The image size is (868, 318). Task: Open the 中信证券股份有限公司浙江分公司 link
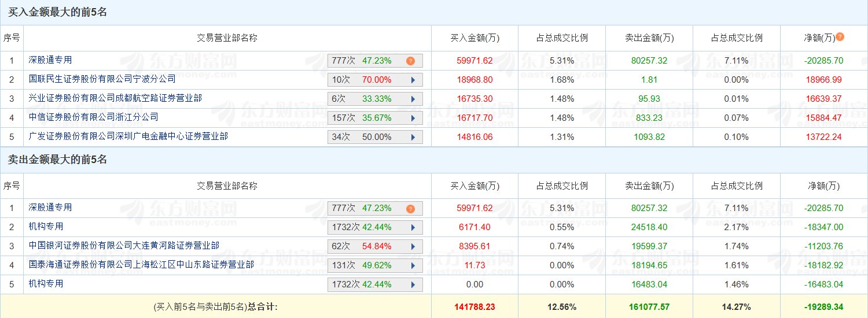(93, 117)
